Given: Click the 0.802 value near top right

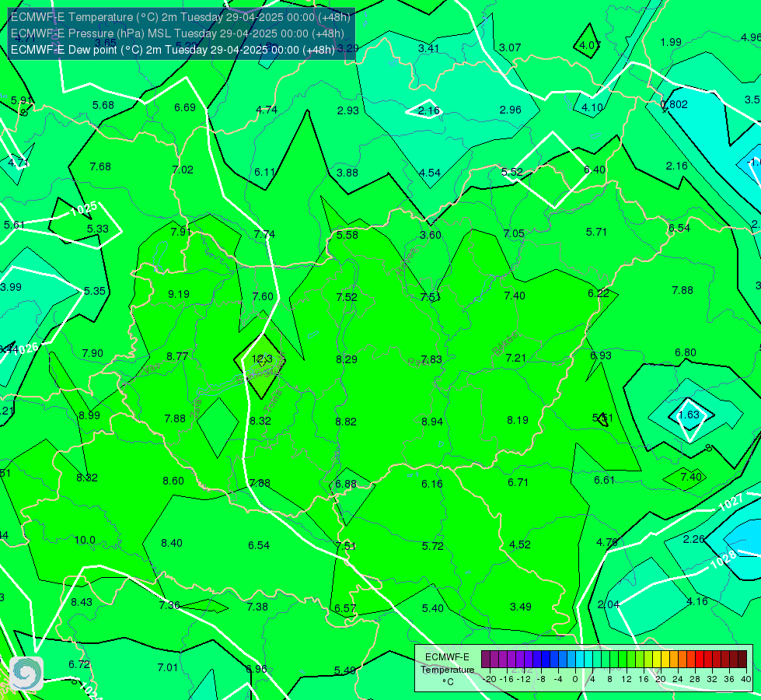Looking at the screenshot, I should tap(675, 104).
